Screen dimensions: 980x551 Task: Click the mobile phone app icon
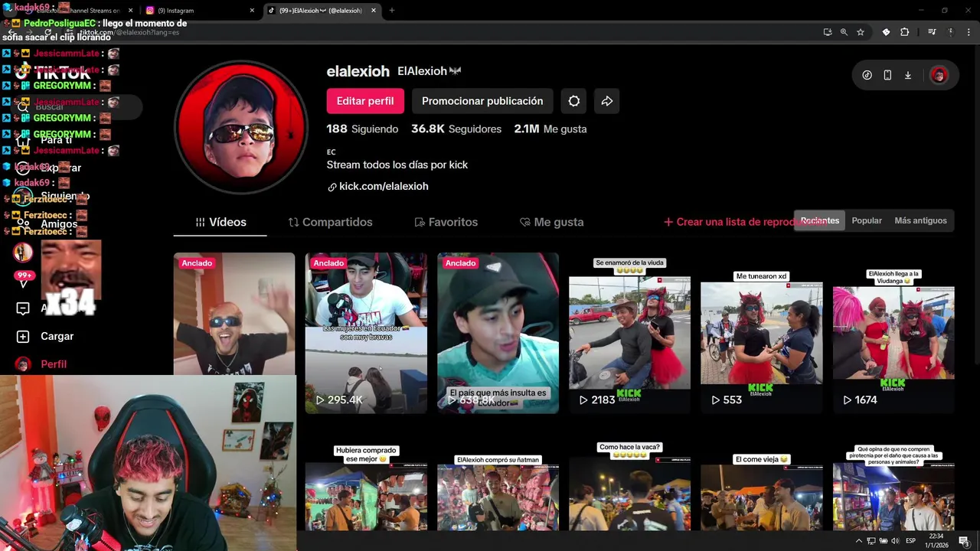tap(887, 75)
